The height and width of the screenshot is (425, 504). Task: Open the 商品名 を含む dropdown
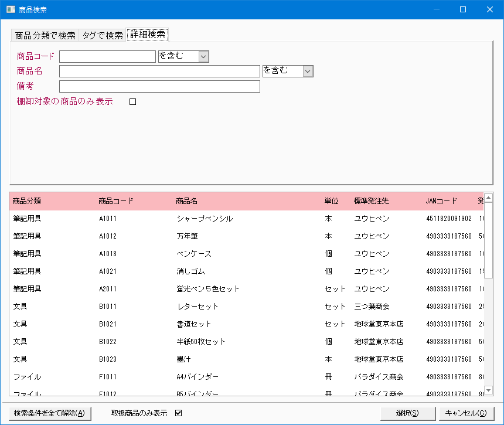click(308, 72)
